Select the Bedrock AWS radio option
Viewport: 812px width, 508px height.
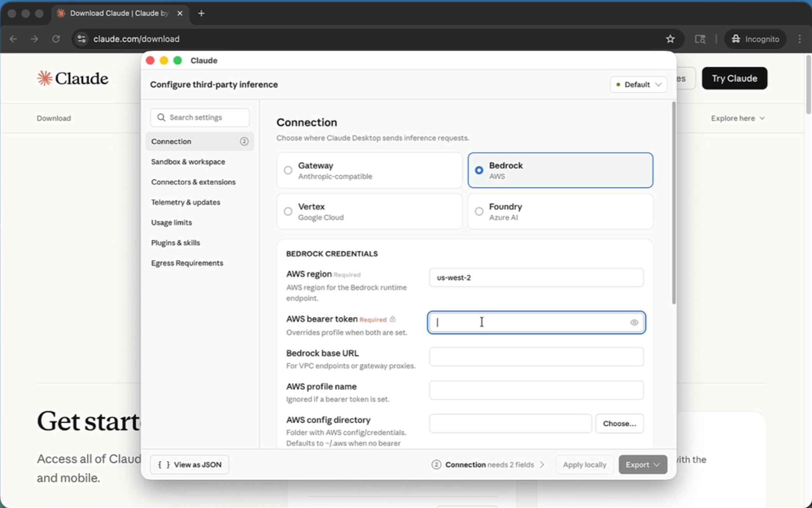click(560, 170)
